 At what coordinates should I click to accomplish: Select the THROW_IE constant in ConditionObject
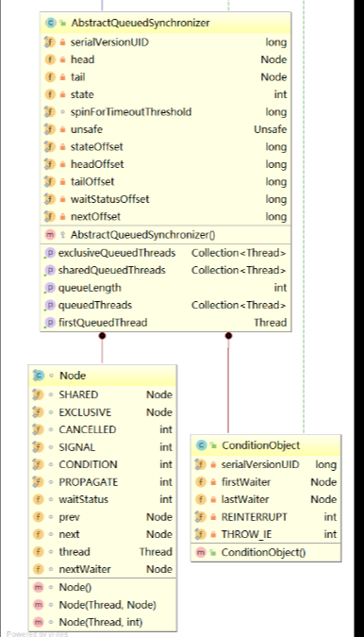[266, 535]
